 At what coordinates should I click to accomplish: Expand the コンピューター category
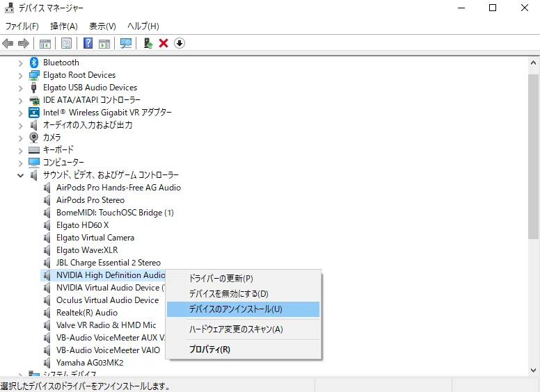click(x=20, y=163)
